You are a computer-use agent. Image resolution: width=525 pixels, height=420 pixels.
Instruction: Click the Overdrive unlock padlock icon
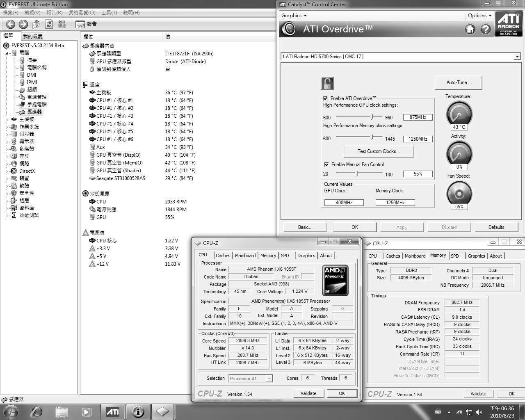point(327,83)
